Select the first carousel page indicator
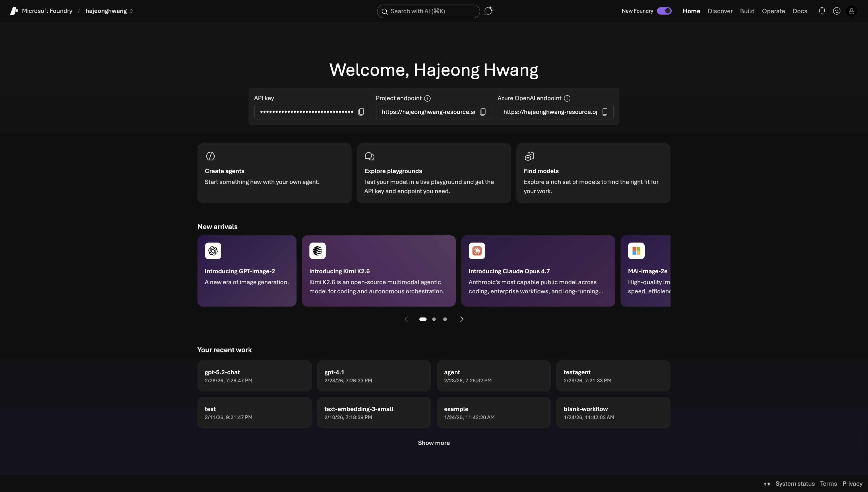868x492 pixels. (x=423, y=319)
